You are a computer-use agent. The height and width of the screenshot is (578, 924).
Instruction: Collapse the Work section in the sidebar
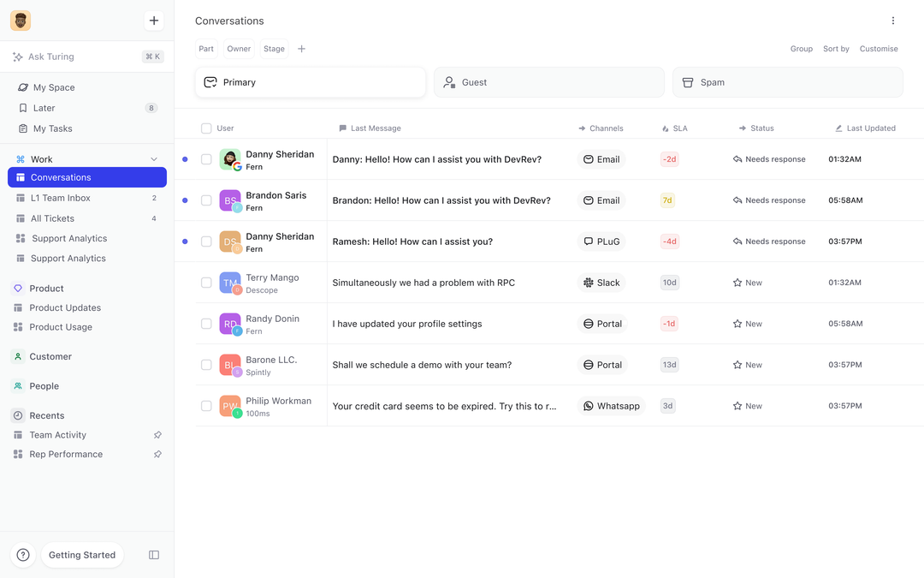click(154, 158)
